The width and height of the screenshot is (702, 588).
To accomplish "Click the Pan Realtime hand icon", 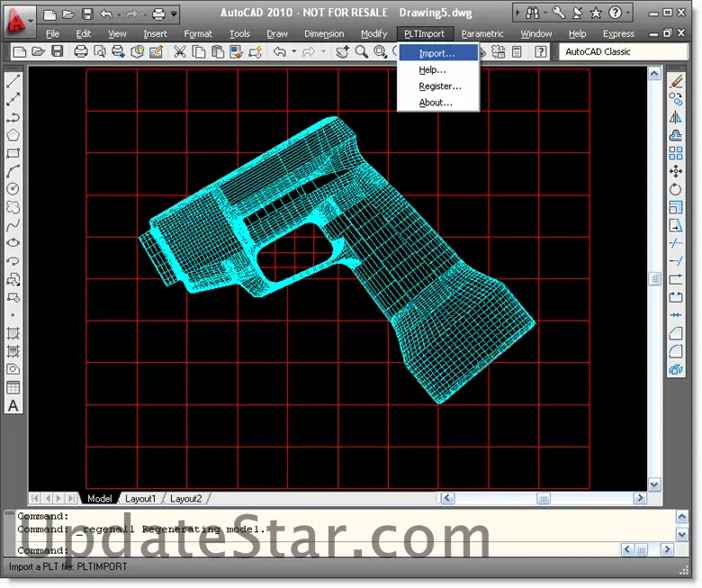I will [x=343, y=52].
